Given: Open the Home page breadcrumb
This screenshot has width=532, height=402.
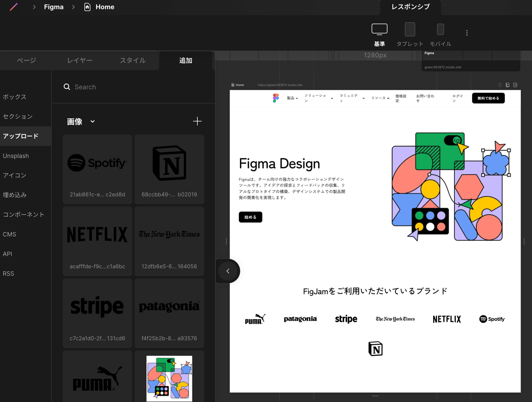Looking at the screenshot, I should 105,7.
